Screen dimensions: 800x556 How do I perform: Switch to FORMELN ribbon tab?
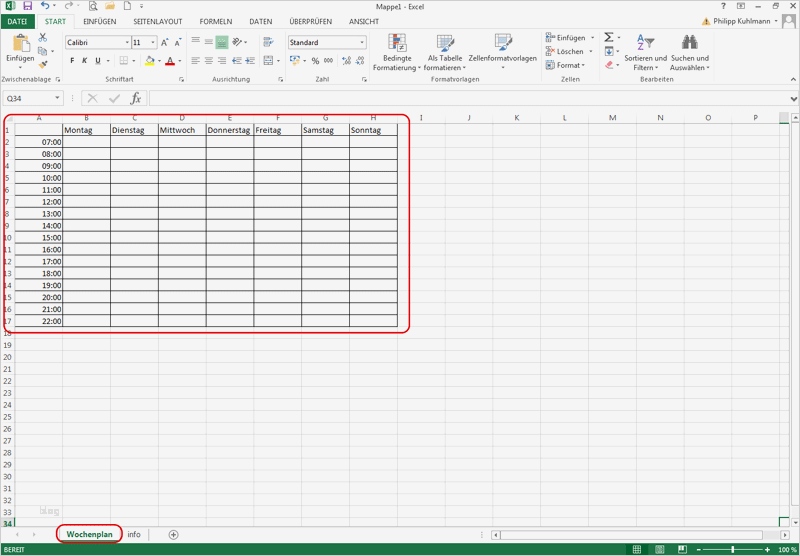pos(216,21)
